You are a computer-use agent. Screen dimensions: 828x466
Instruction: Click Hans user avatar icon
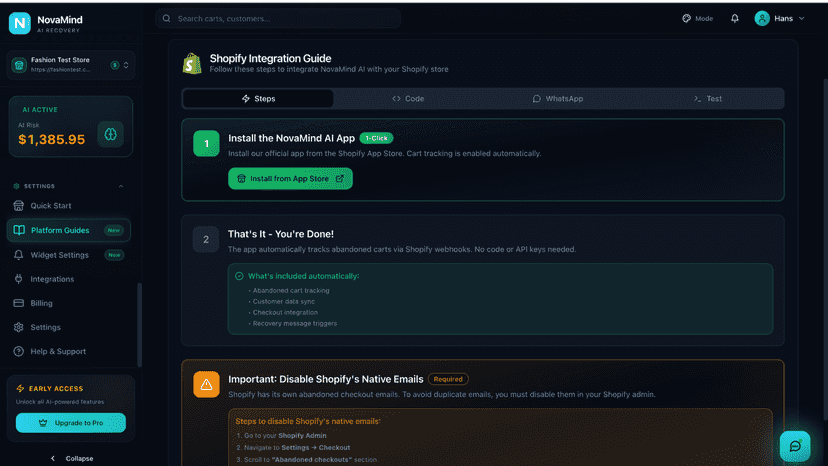click(x=761, y=18)
